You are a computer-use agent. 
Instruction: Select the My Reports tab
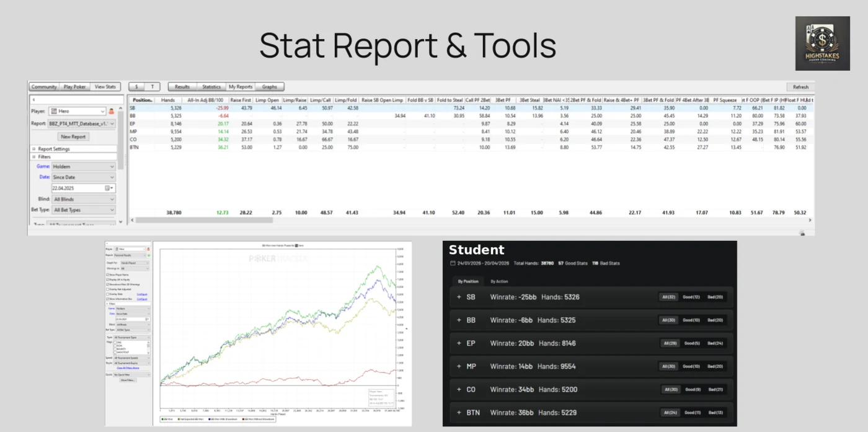(x=241, y=87)
